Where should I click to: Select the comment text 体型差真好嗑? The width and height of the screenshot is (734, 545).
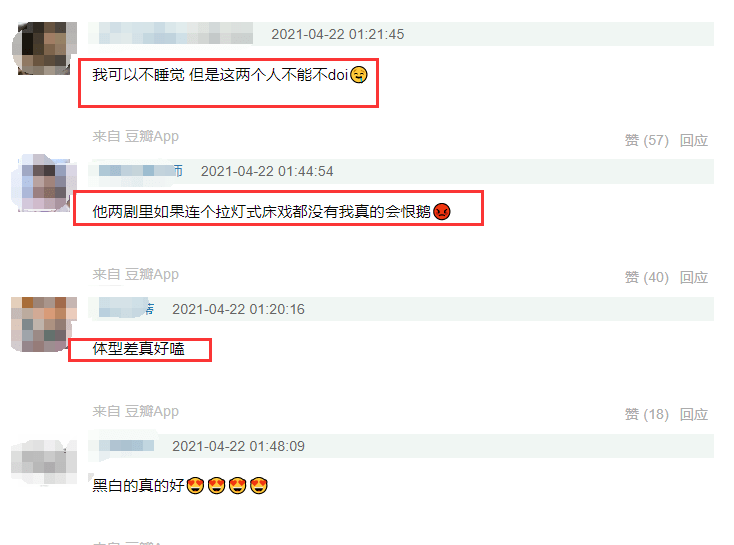point(139,349)
